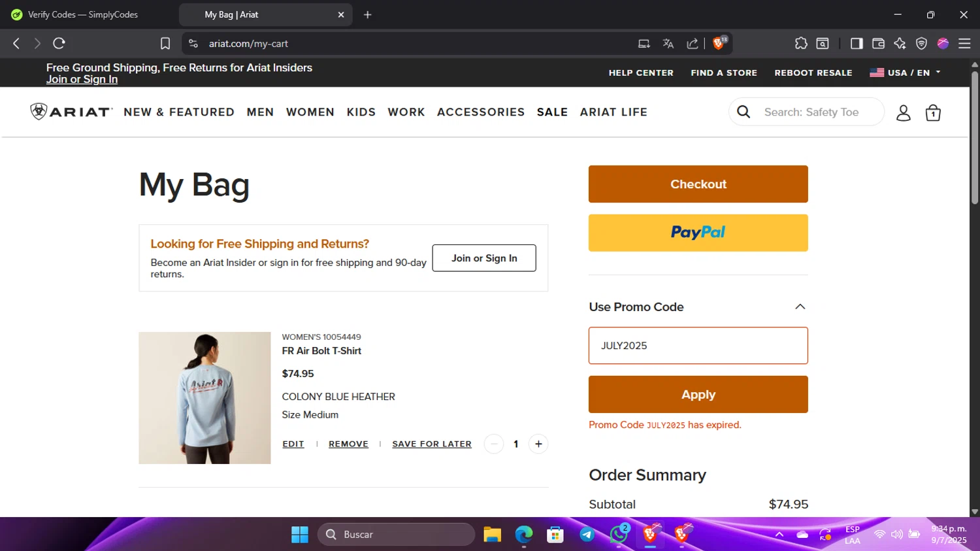Open the Brave Wallet icon

(878, 43)
